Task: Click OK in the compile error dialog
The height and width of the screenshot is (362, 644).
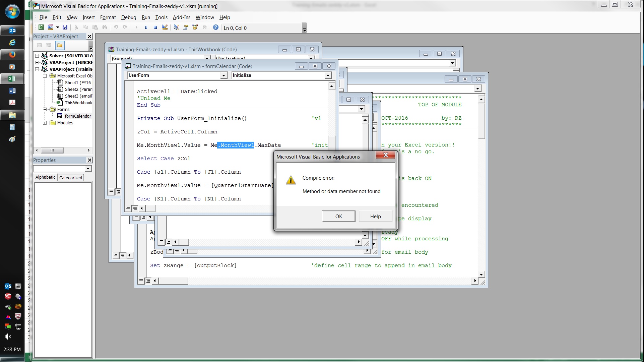Action: point(338,217)
